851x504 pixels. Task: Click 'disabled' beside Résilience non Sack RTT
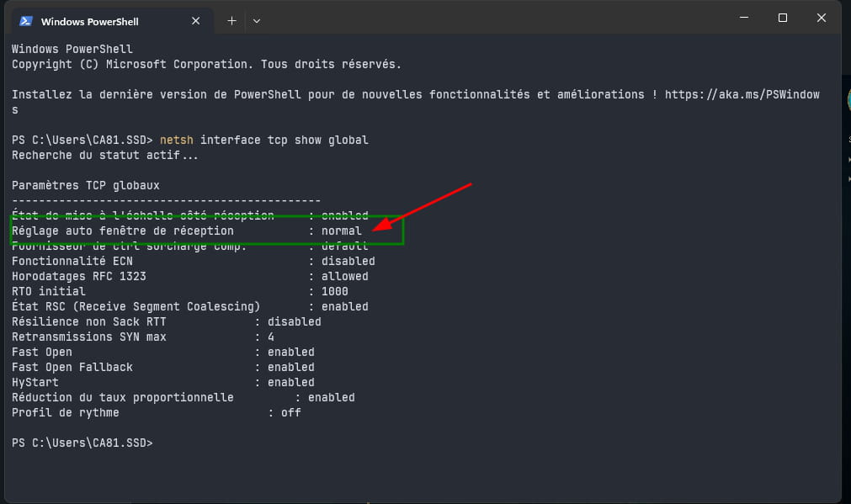(294, 322)
